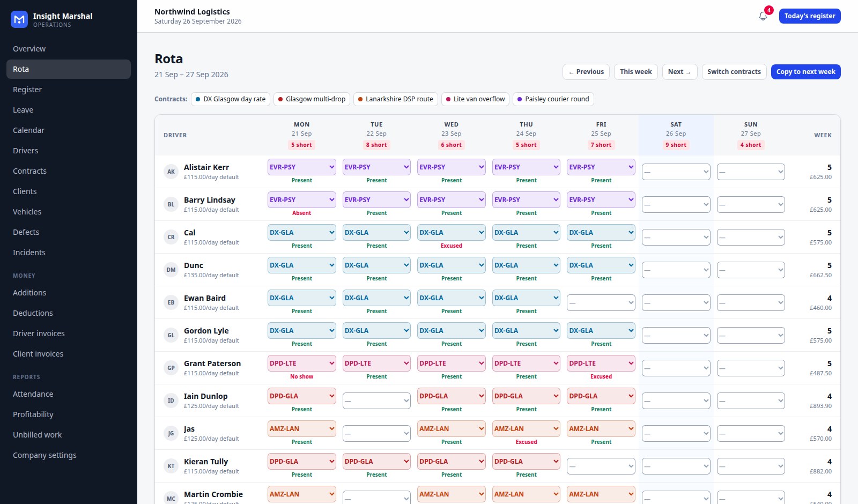This screenshot has height=504, width=858.
Task: Go to the Next week
Action: (679, 72)
